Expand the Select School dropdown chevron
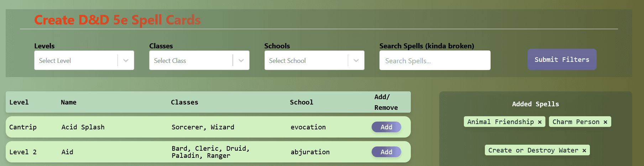This screenshot has height=166, width=644. coord(356,60)
